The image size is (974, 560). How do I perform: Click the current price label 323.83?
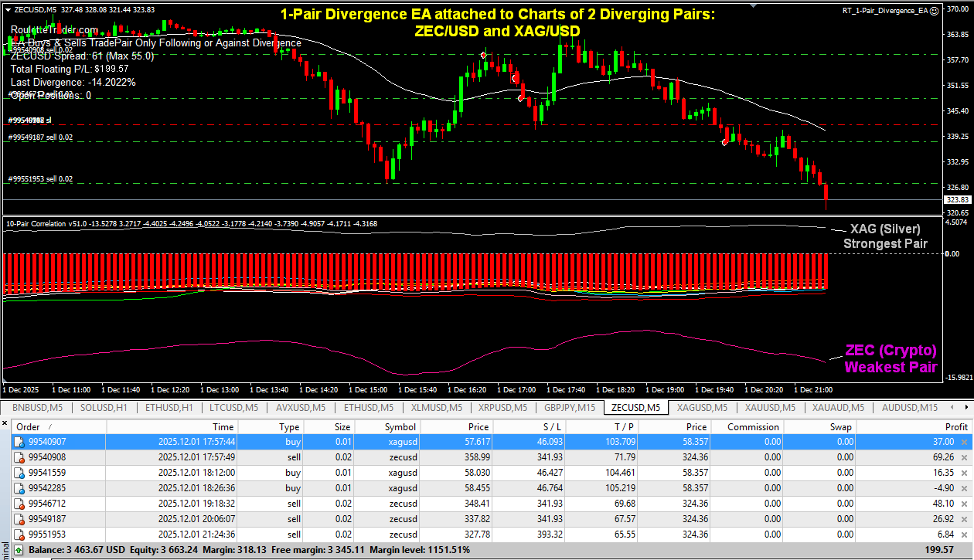pos(958,200)
